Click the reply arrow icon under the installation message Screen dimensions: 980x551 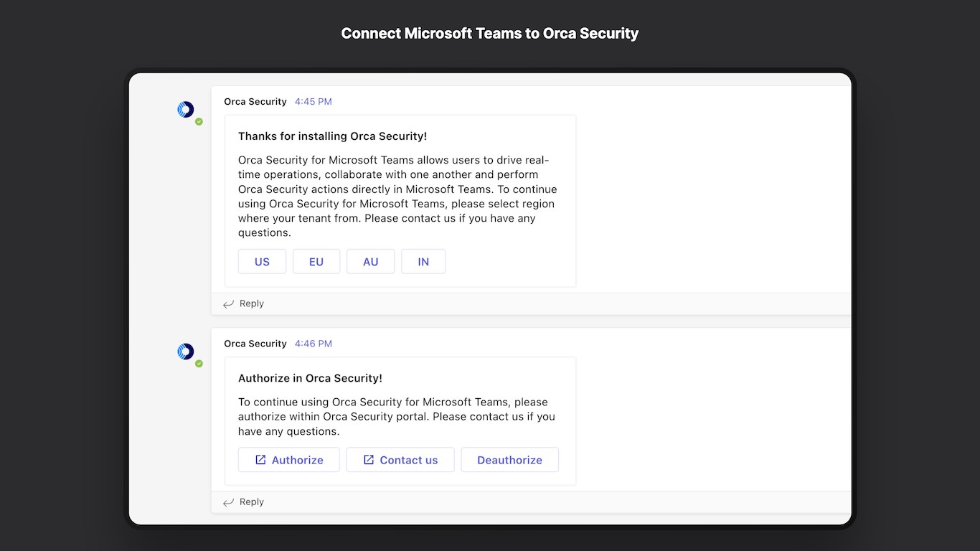point(228,304)
